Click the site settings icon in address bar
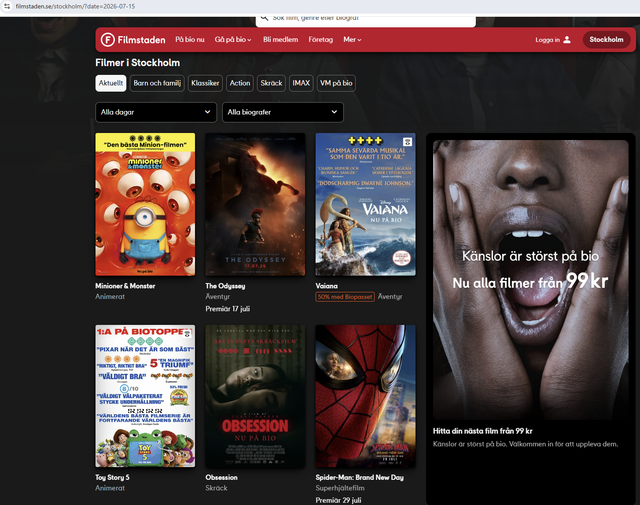Image resolution: width=640 pixels, height=505 pixels. (x=7, y=6)
